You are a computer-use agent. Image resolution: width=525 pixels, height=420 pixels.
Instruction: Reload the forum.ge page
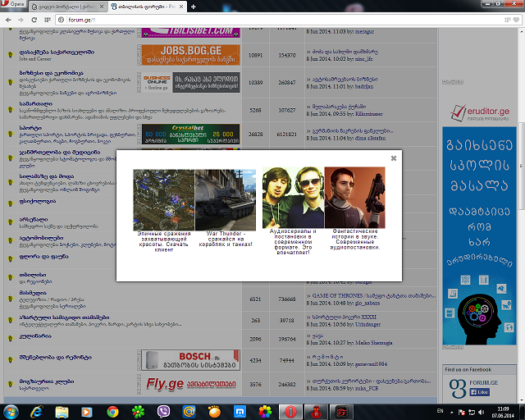click(x=34, y=20)
